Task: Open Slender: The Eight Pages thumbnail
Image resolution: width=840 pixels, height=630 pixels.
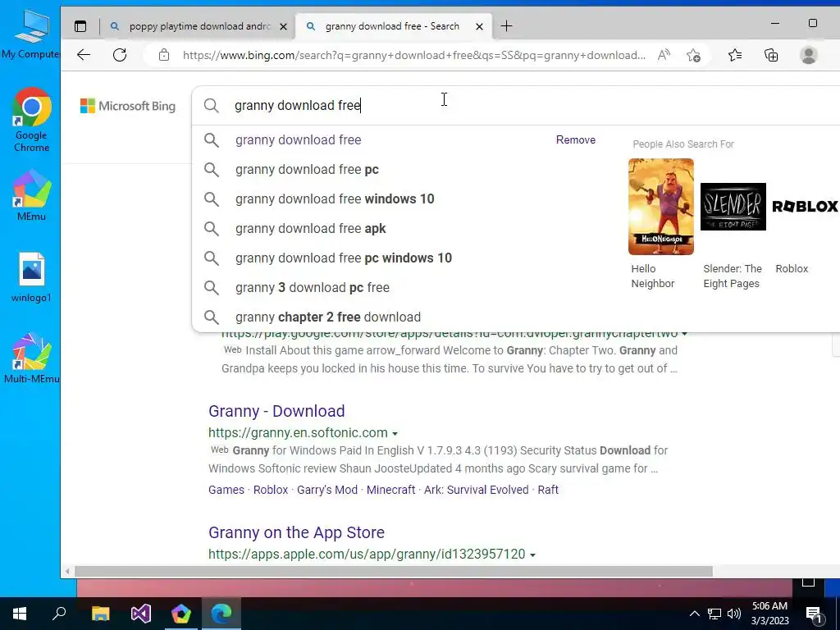Action: point(733,206)
